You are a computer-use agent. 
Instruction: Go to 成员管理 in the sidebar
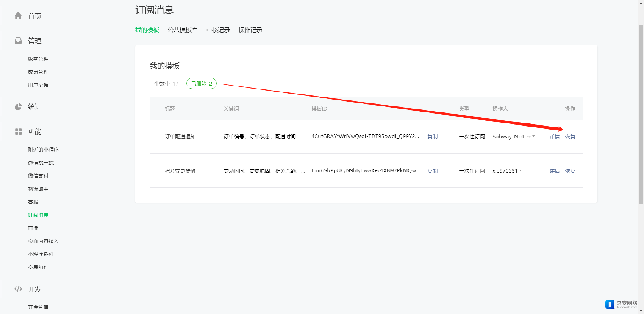(x=38, y=72)
